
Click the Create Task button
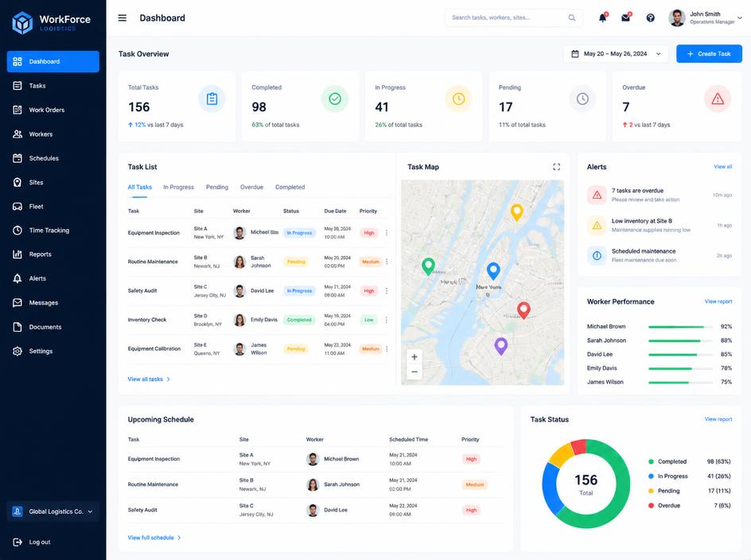tap(709, 53)
